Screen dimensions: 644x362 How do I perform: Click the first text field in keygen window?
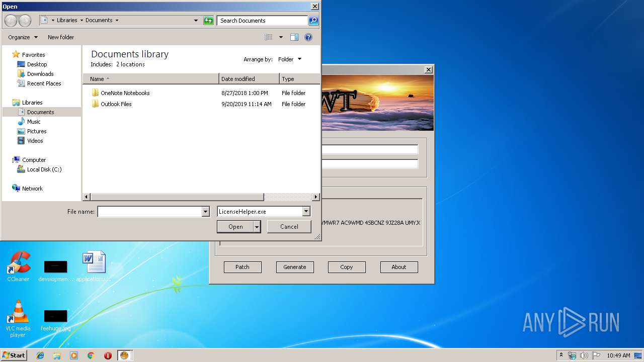(x=369, y=149)
